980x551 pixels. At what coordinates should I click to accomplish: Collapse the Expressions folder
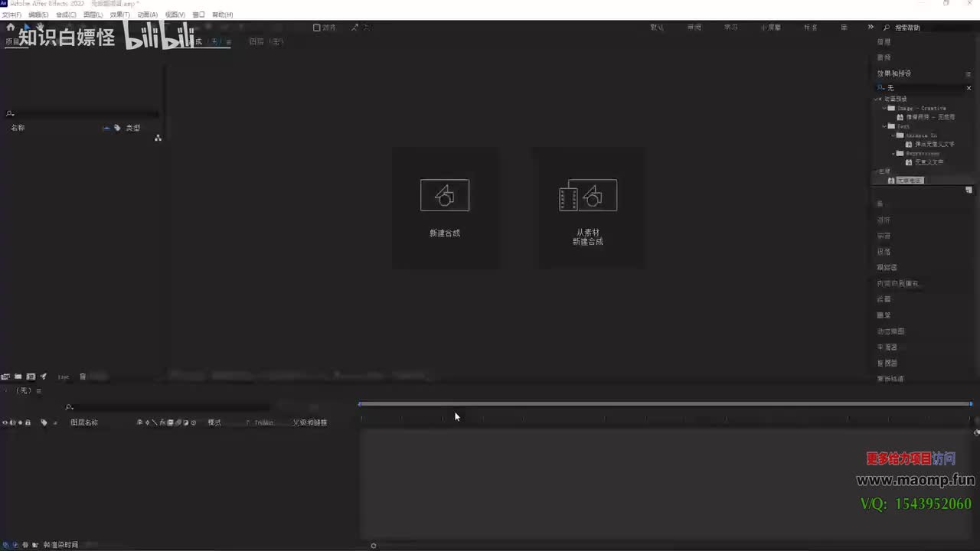click(x=893, y=153)
